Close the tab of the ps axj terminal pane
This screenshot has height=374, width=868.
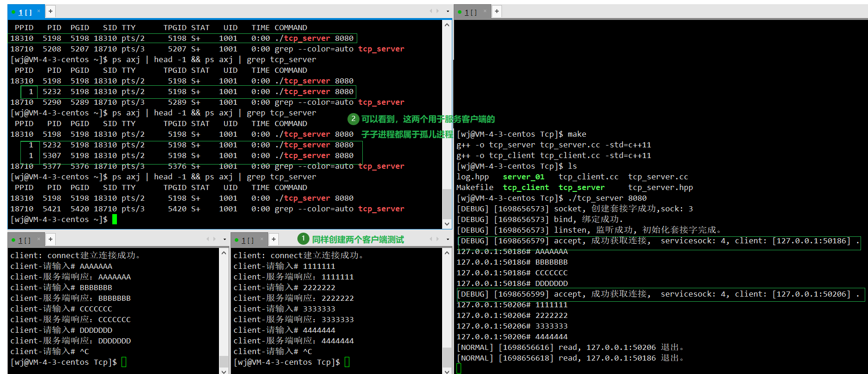point(39,11)
